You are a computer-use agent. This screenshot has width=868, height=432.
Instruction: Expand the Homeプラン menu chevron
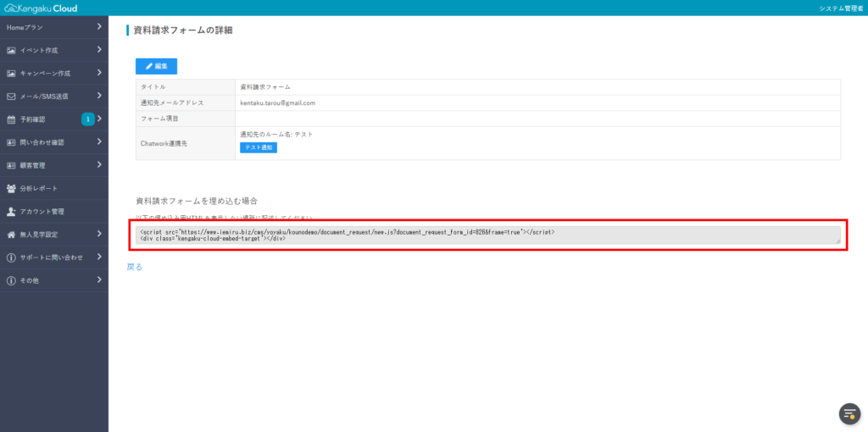pyautogui.click(x=99, y=26)
